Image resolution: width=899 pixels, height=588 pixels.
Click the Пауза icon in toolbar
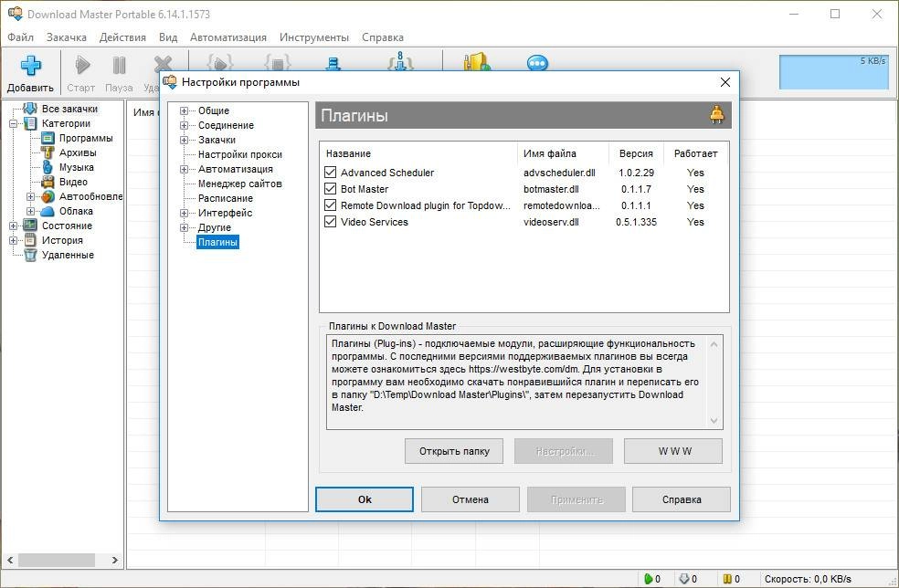(x=120, y=65)
